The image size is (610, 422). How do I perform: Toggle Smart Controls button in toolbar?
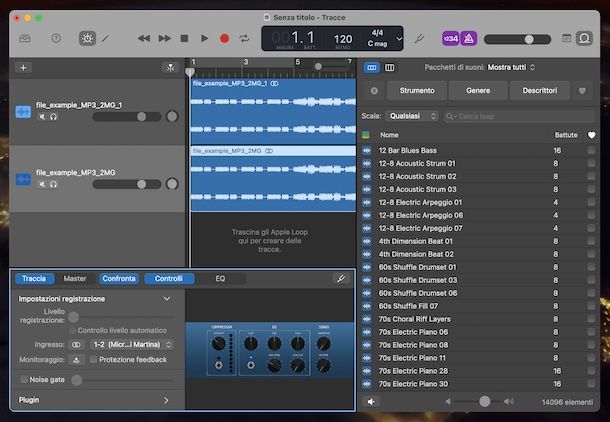(x=87, y=39)
